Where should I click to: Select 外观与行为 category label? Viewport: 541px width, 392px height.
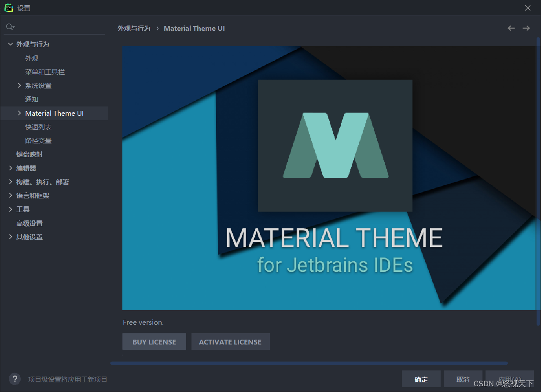pyautogui.click(x=33, y=44)
